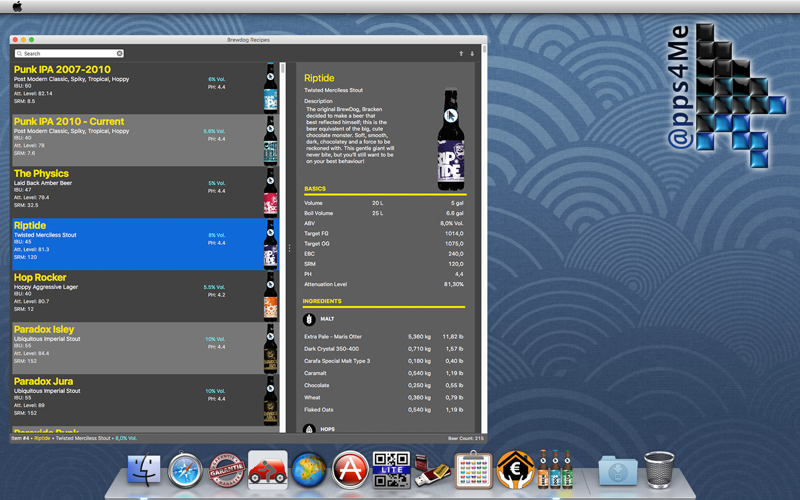Open the globe app in the Dock
The image size is (800, 500).
click(x=309, y=470)
